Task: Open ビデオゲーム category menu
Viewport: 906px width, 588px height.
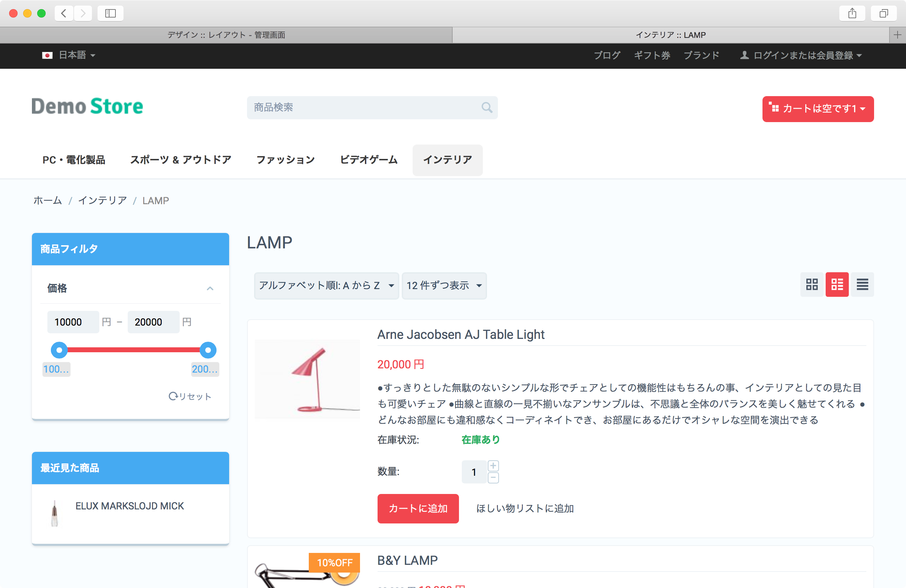Action: [x=368, y=160]
